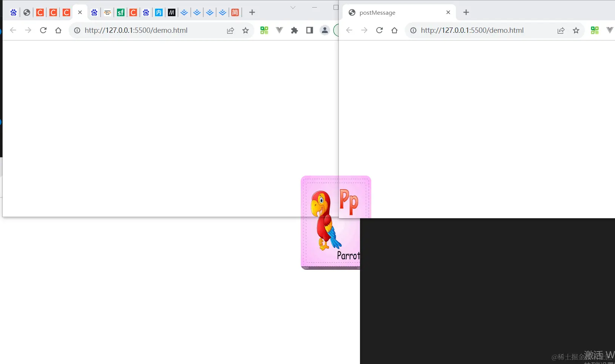Open the browser profile avatar menu

click(x=324, y=30)
